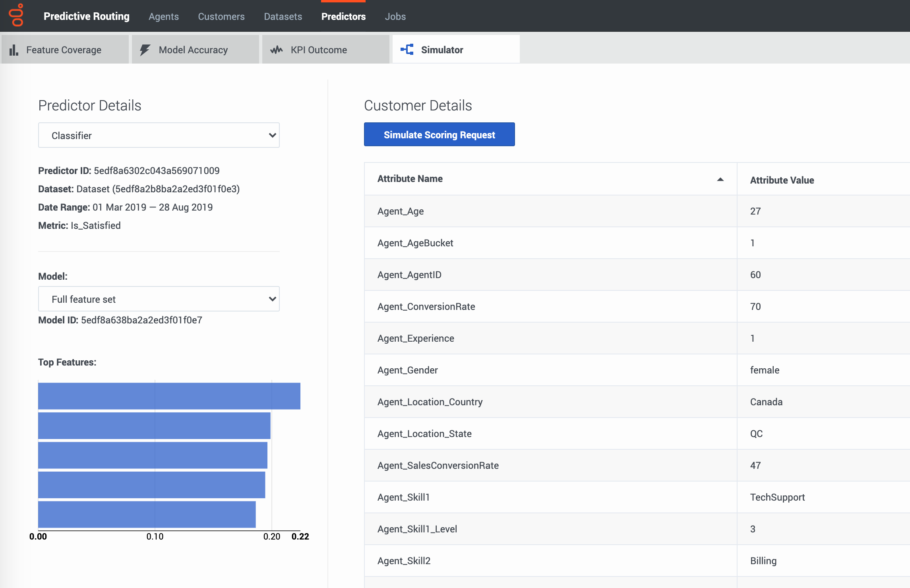The height and width of the screenshot is (588, 910).
Task: Click the female gender value
Action: pyautogui.click(x=765, y=370)
